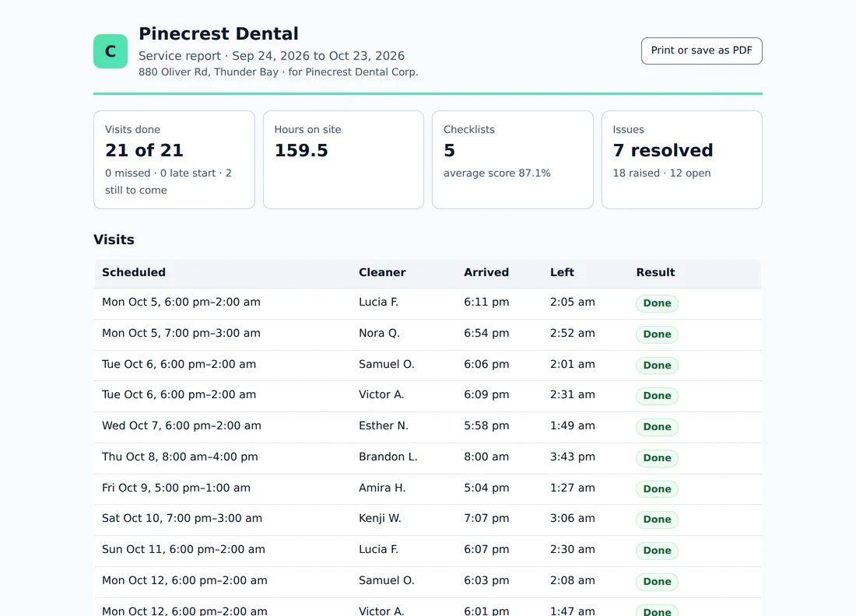
Task: Click cleaner name Esther N.
Action: click(x=383, y=426)
